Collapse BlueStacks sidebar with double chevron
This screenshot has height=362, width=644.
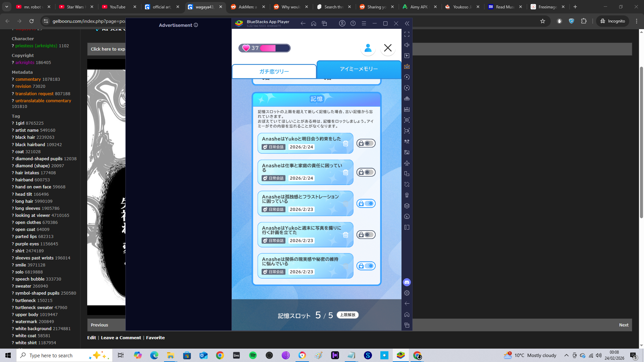tap(407, 23)
